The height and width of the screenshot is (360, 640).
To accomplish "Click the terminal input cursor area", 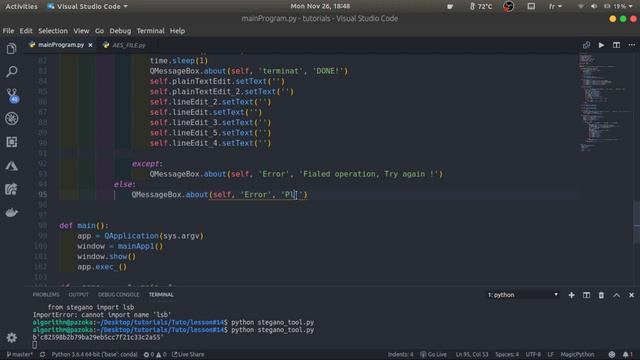I will 35,345.
